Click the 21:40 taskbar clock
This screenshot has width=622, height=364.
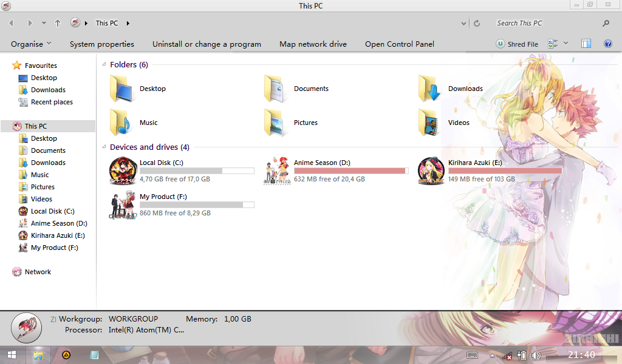[x=581, y=354]
